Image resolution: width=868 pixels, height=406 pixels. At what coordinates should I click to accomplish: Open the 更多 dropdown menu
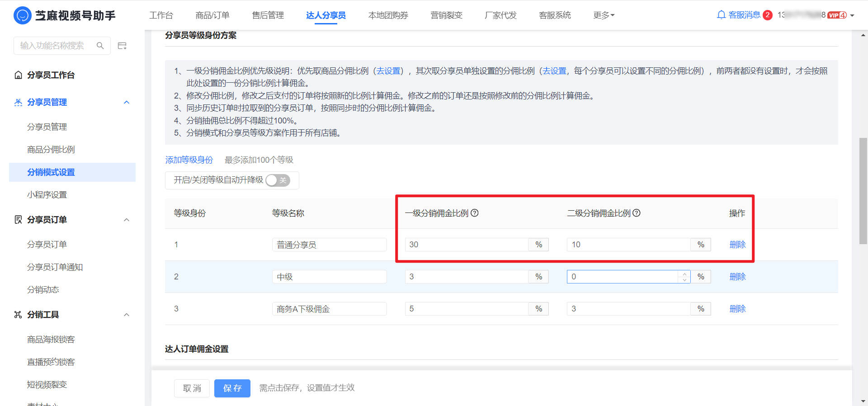tap(604, 15)
